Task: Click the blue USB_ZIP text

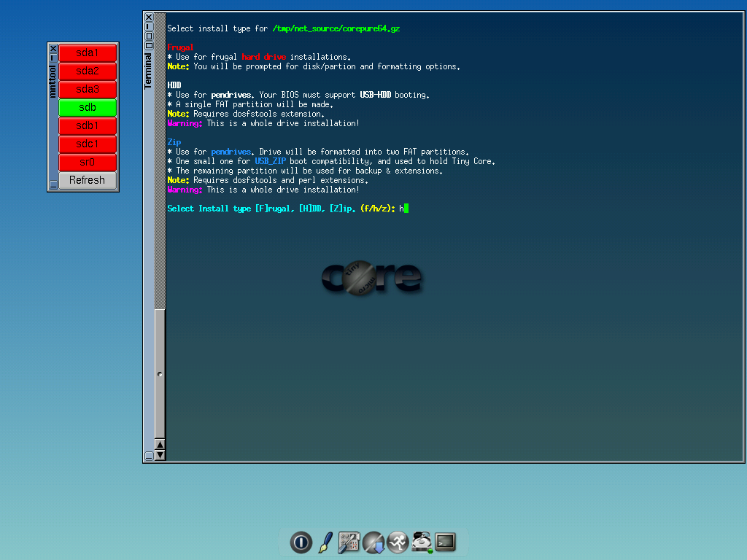Action: click(x=270, y=161)
